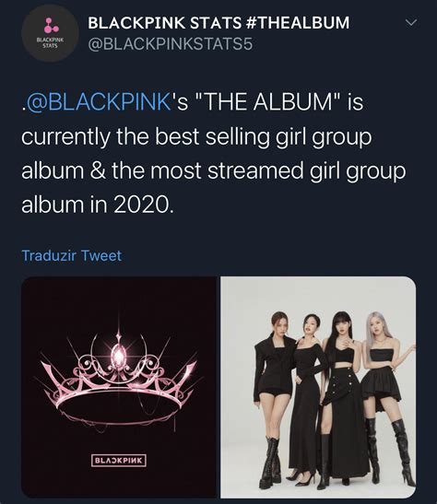This screenshot has width=437, height=504.
Task: Open the @BLACKPINK mention in tweet
Action: (97, 102)
